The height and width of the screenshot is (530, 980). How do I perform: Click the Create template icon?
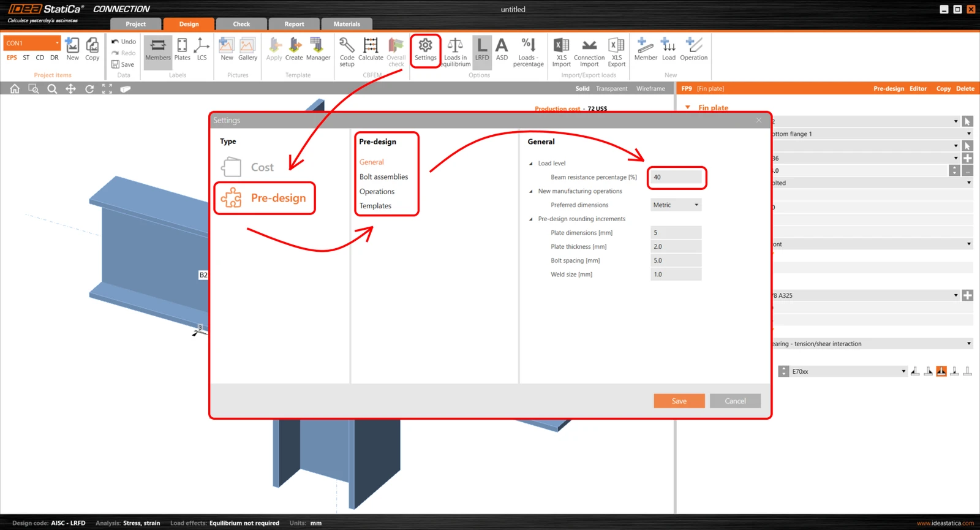tap(294, 50)
